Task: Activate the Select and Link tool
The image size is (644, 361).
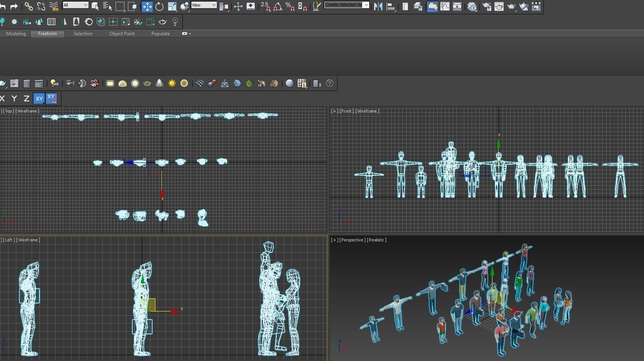Action: tap(29, 6)
